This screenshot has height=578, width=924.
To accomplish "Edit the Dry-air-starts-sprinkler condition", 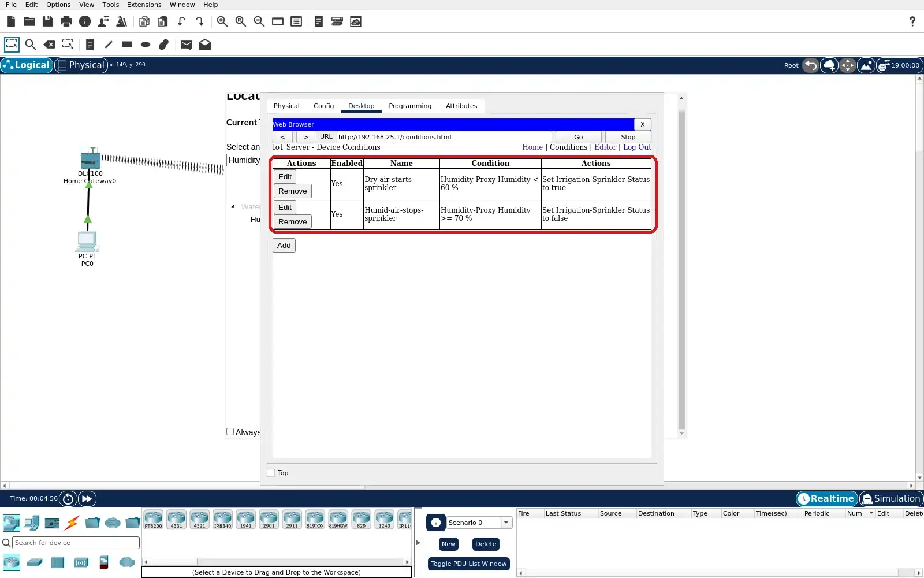I will point(285,177).
